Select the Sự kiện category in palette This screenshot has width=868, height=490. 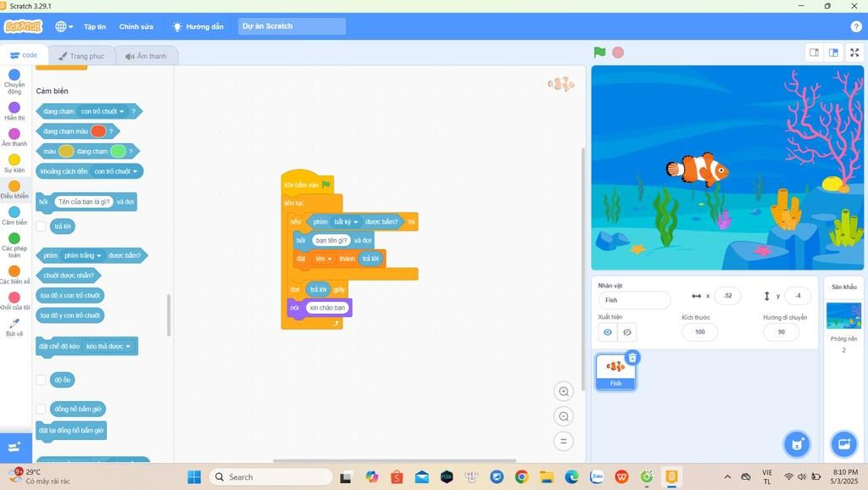pyautogui.click(x=14, y=163)
